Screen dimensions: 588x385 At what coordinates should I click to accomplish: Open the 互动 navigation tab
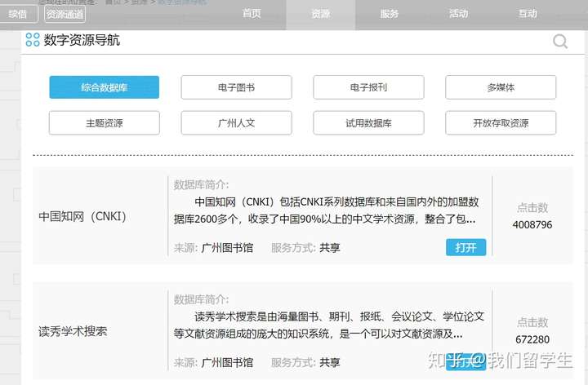(528, 14)
